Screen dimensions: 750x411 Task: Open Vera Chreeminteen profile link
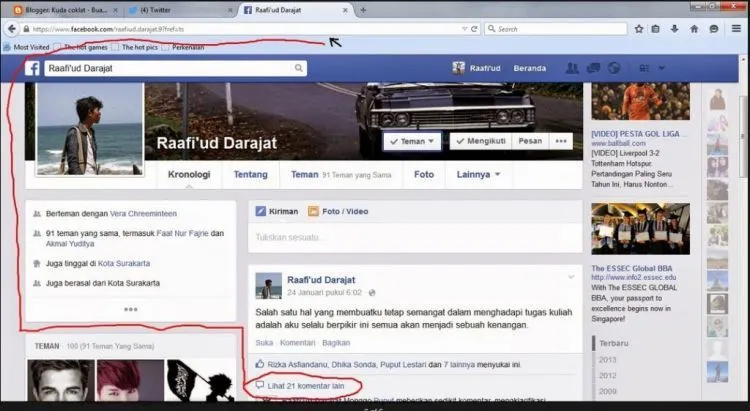coord(143,214)
